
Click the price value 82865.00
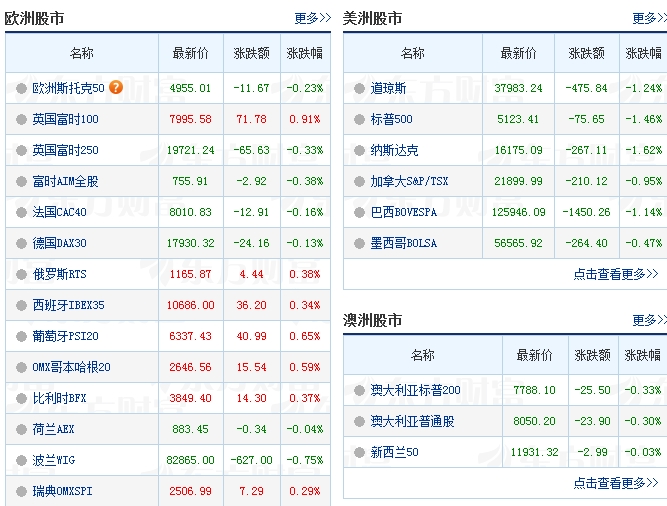[190, 461]
